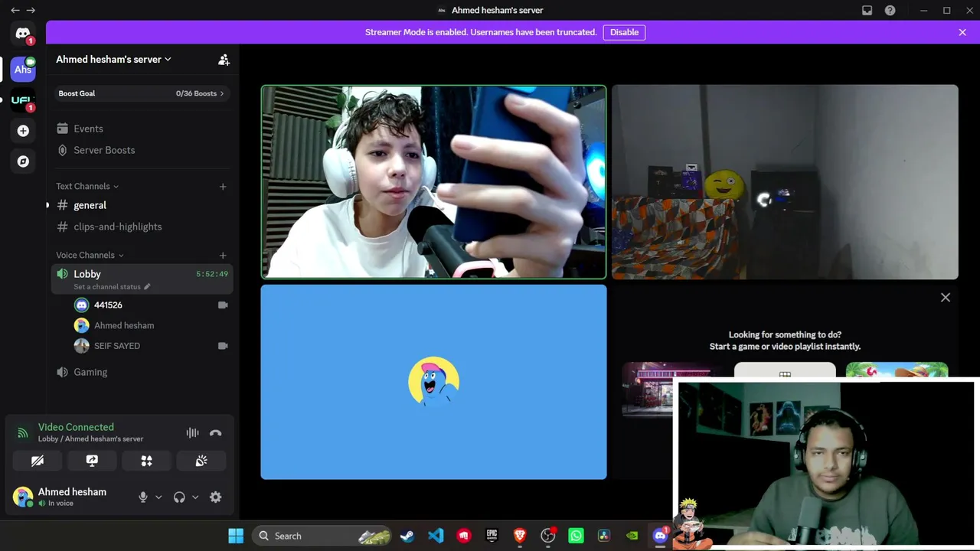The height and width of the screenshot is (551, 980).
Task: Open the NVIDIA app from the taskbar
Action: tap(632, 536)
